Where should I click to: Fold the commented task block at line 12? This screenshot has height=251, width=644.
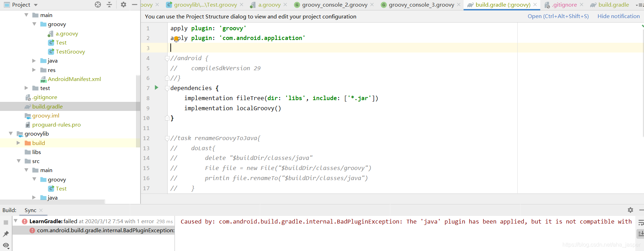167,138
